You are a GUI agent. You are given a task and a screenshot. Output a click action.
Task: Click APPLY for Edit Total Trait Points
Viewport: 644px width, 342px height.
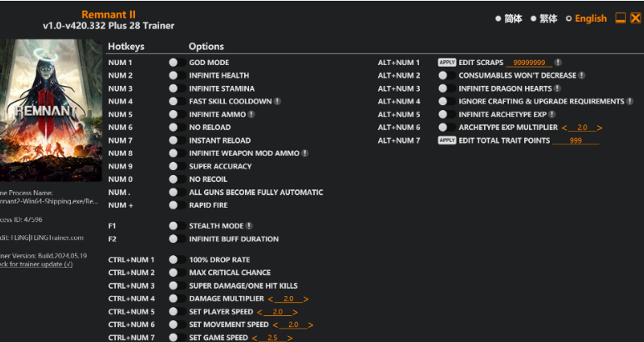point(447,140)
